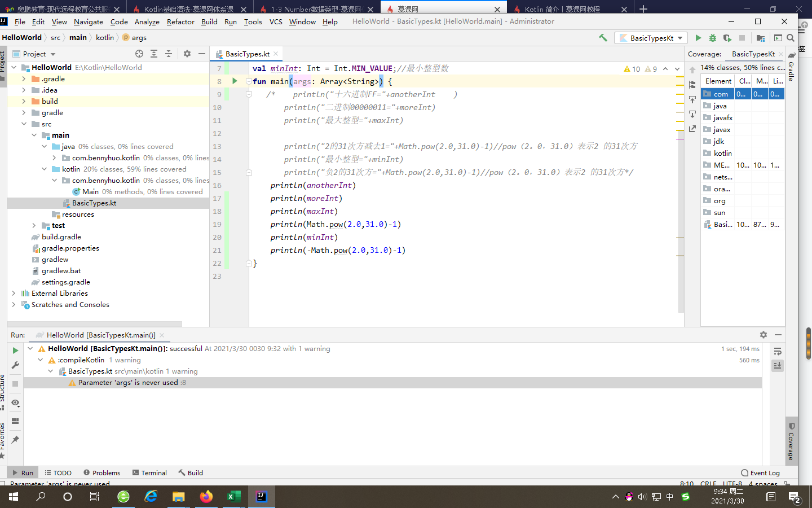Open the Refactor menu
This screenshot has height=508, width=812.
point(180,21)
